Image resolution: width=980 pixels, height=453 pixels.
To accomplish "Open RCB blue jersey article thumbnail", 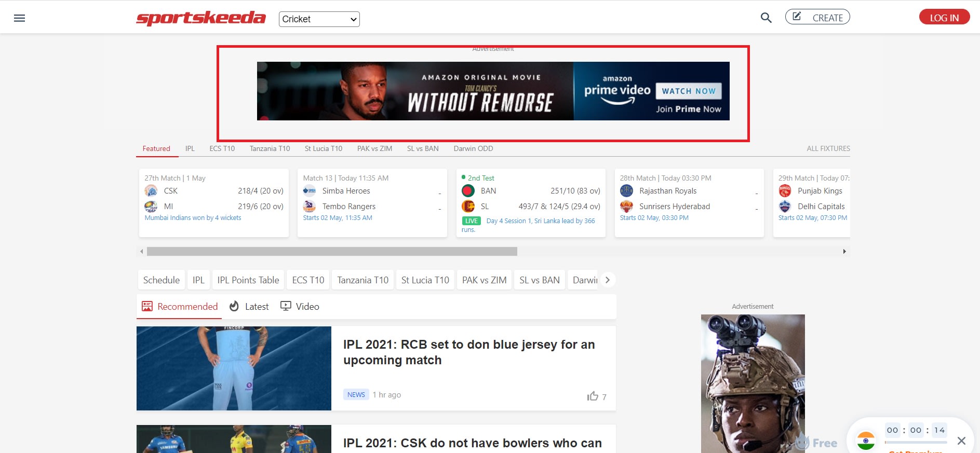I will 234,368.
